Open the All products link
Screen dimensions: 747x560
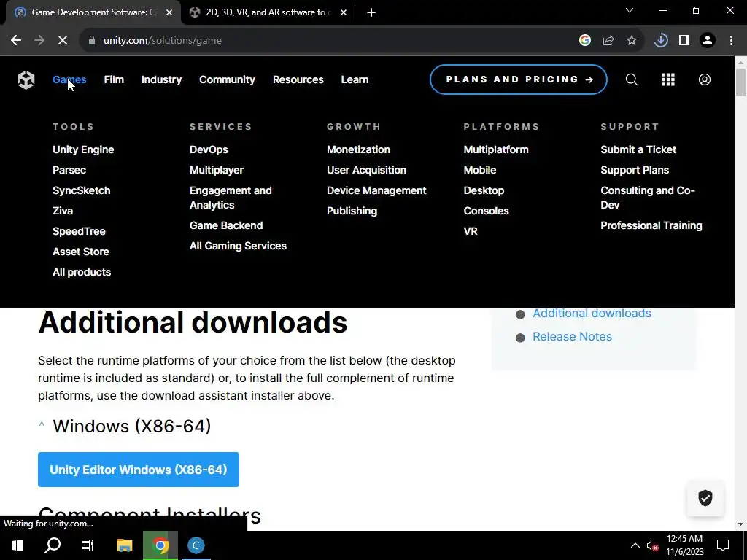pos(82,273)
